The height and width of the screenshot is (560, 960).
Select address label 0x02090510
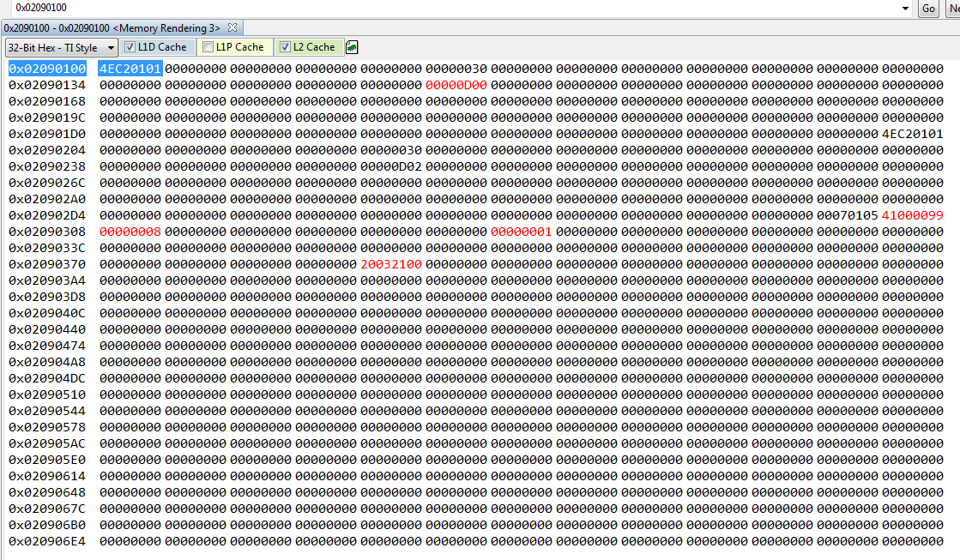[47, 394]
